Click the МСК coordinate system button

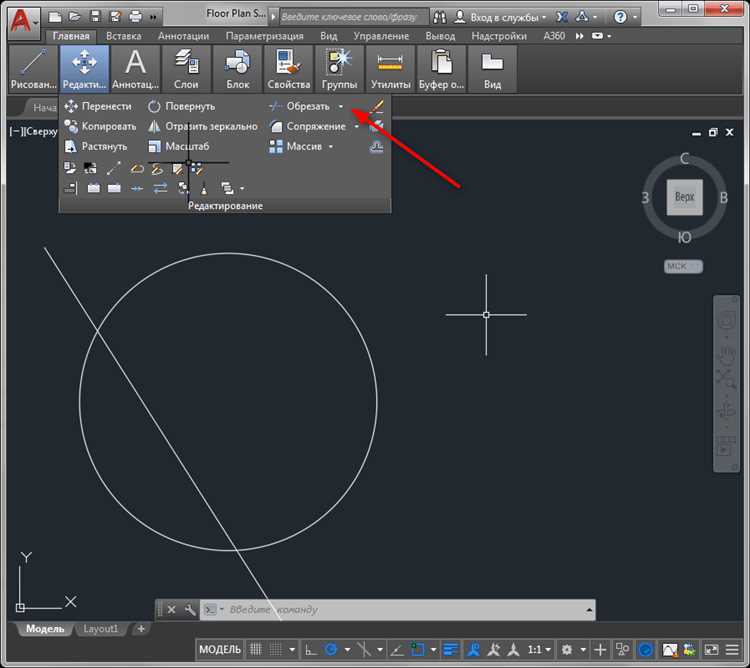coord(684,266)
